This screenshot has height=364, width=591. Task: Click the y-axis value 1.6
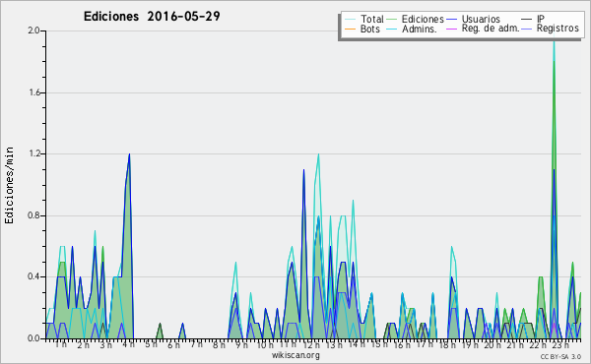33,92
